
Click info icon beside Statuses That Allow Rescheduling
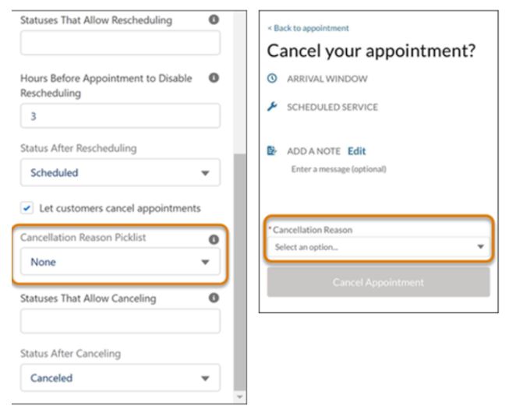tap(211, 17)
